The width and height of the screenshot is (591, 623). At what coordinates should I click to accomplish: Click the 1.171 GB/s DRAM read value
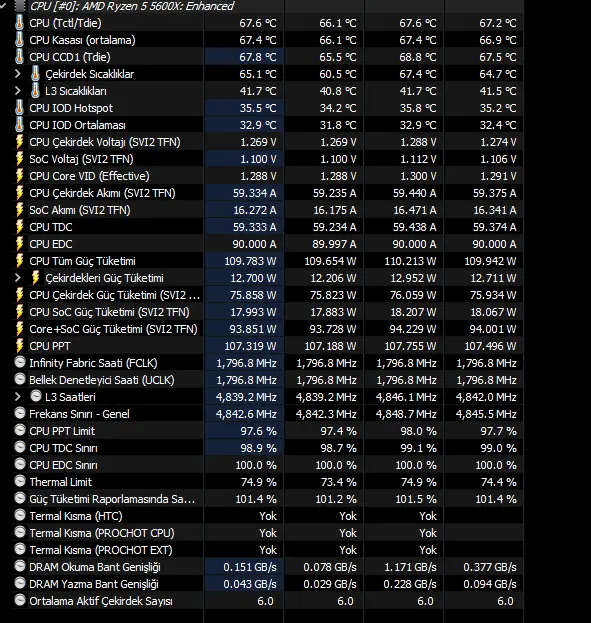tap(410, 567)
